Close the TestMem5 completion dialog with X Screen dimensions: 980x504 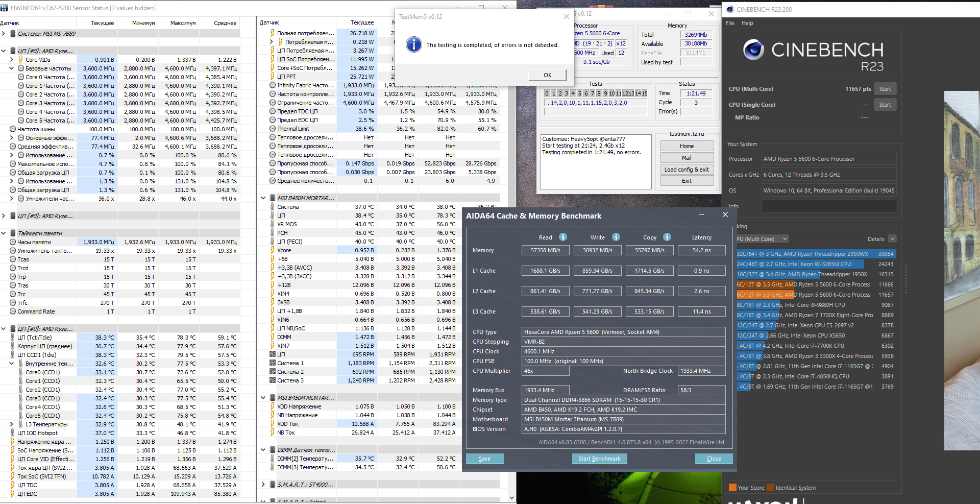566,16
